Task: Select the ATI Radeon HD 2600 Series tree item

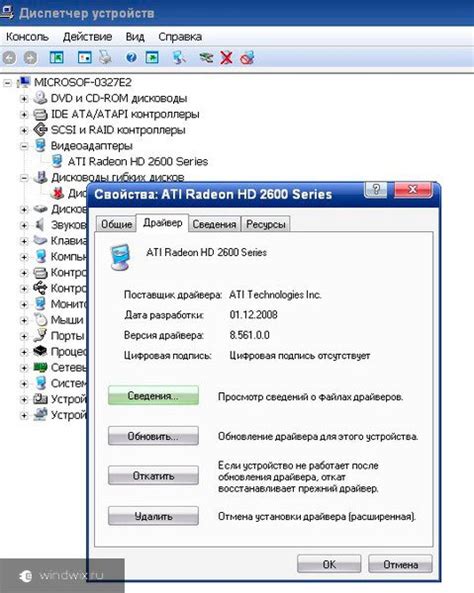Action: (138, 161)
